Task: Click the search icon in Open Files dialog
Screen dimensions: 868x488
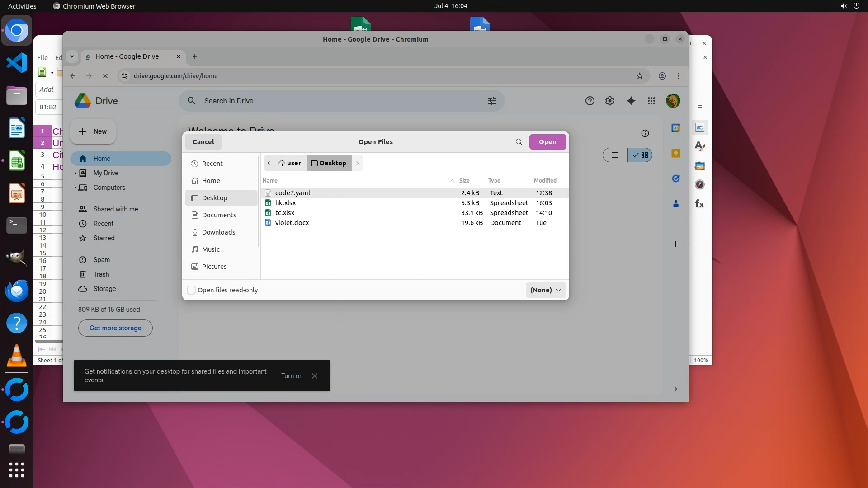Action: [x=519, y=142]
